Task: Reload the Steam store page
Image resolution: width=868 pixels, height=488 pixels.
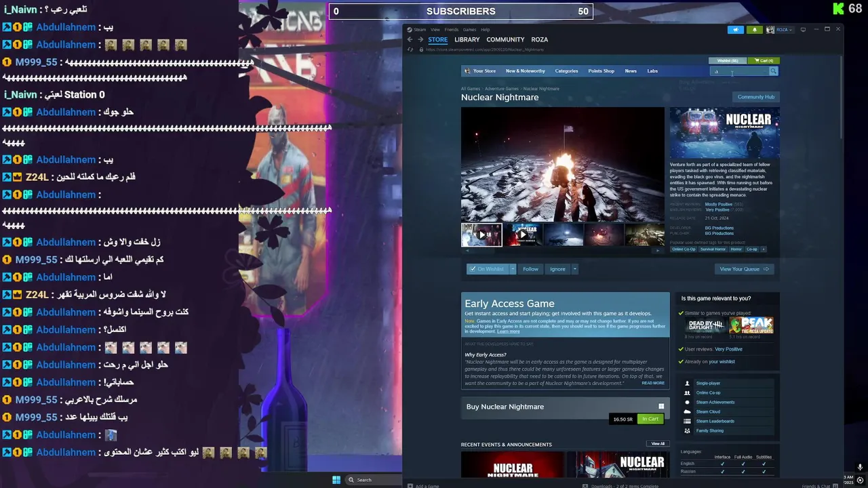Action: pyautogui.click(x=410, y=49)
